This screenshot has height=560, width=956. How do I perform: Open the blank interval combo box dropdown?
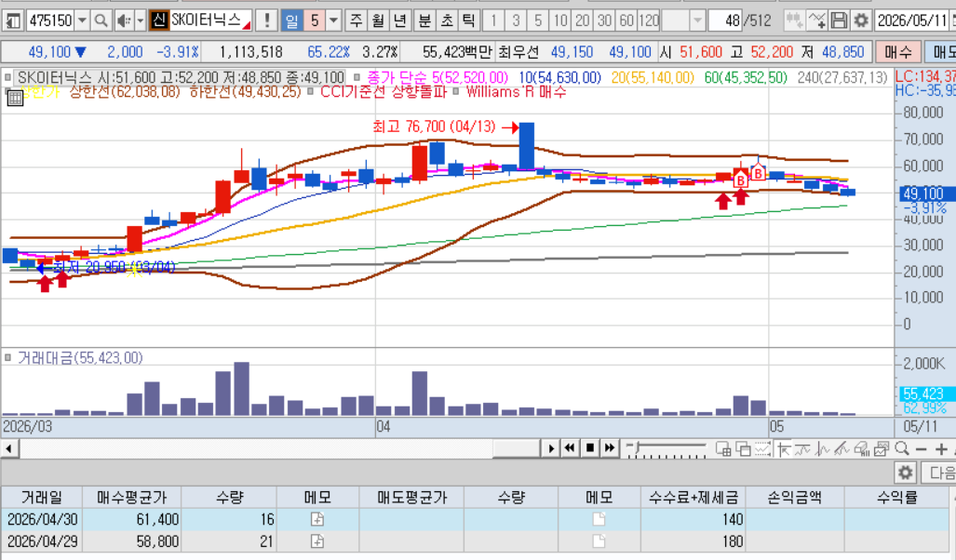click(x=697, y=20)
